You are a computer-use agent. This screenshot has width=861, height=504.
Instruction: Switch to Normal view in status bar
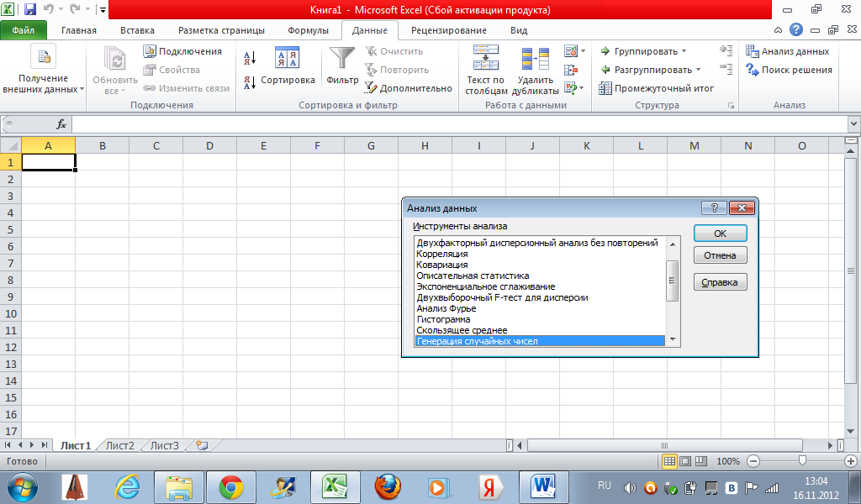(669, 461)
